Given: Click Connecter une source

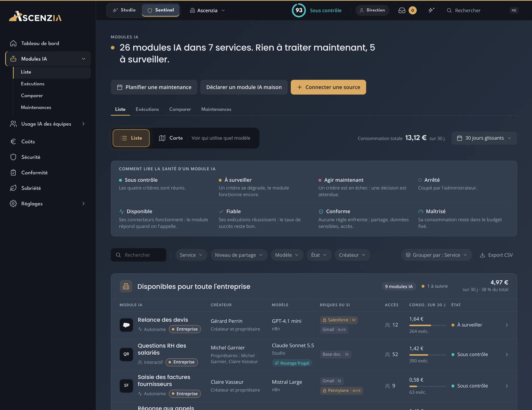Looking at the screenshot, I should point(328,87).
